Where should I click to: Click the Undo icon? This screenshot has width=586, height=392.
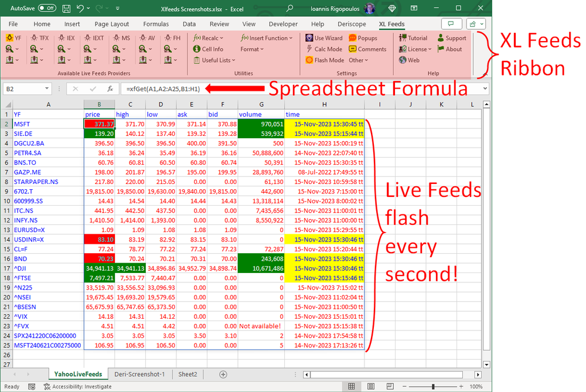coord(80,8)
